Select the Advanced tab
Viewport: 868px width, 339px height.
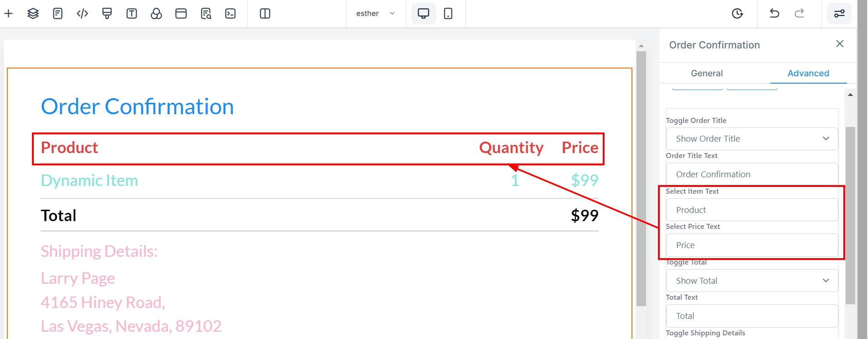pyautogui.click(x=808, y=73)
